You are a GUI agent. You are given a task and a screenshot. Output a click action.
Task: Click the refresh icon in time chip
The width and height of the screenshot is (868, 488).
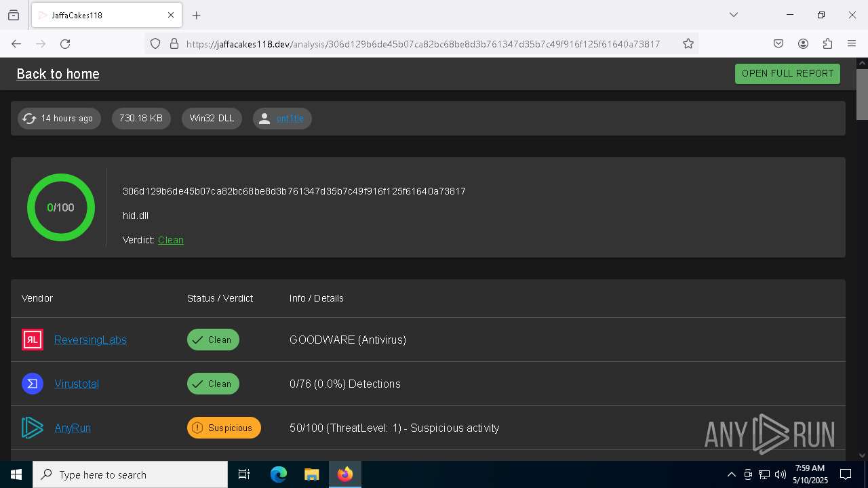pyautogui.click(x=29, y=119)
